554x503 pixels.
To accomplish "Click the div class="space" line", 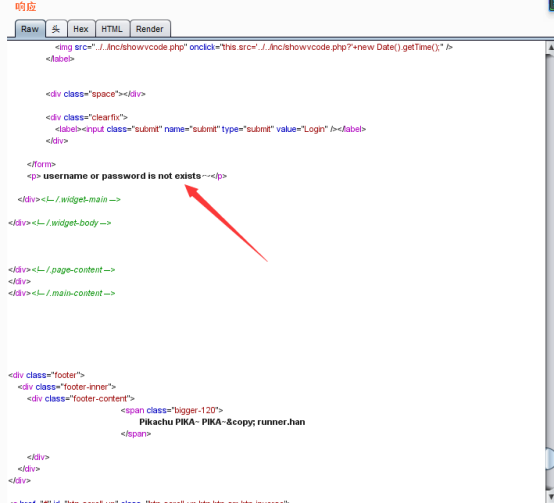I will (x=95, y=94).
